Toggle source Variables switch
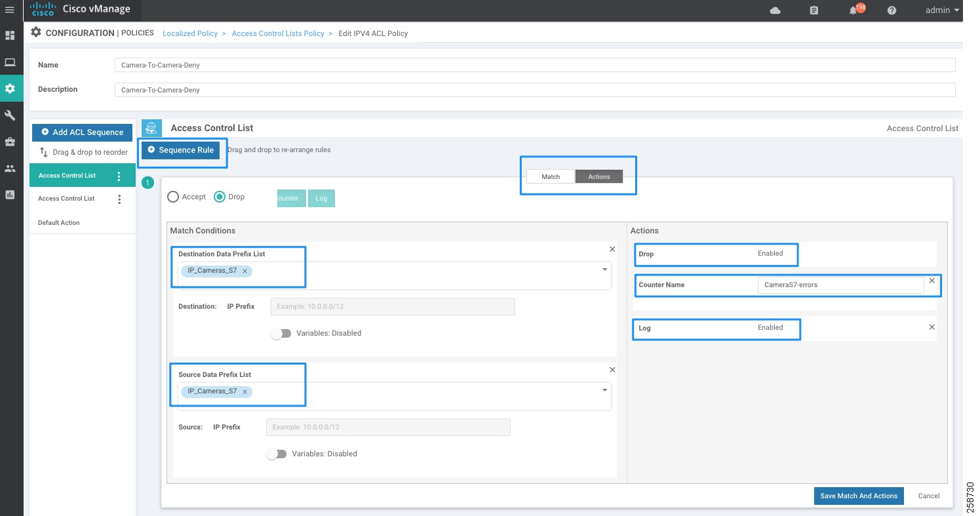This screenshot has width=980, height=516. pos(277,454)
